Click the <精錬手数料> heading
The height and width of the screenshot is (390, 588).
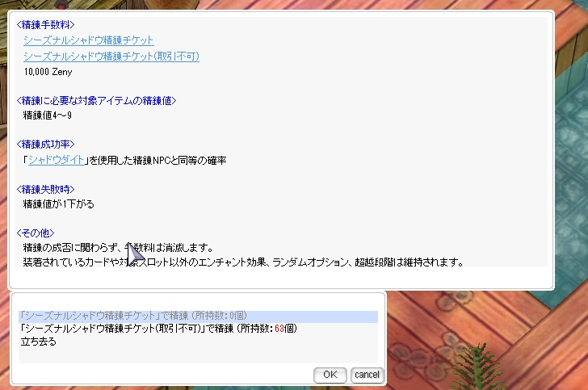[45, 25]
